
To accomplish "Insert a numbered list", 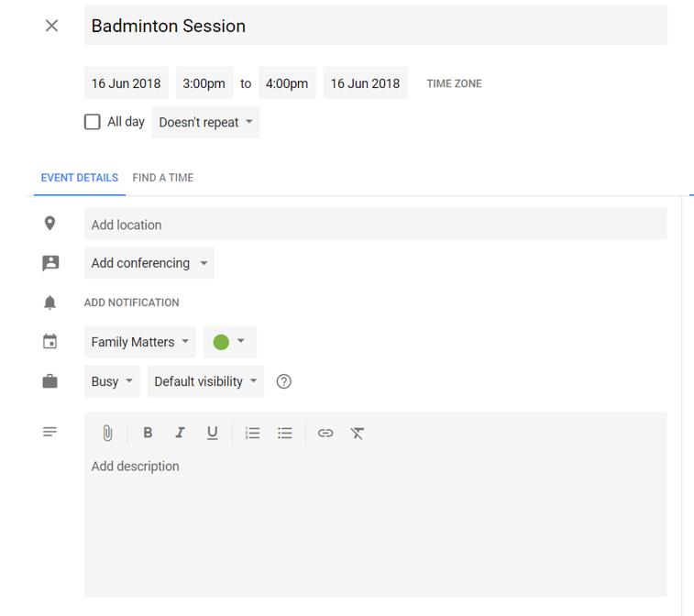I will pyautogui.click(x=252, y=433).
